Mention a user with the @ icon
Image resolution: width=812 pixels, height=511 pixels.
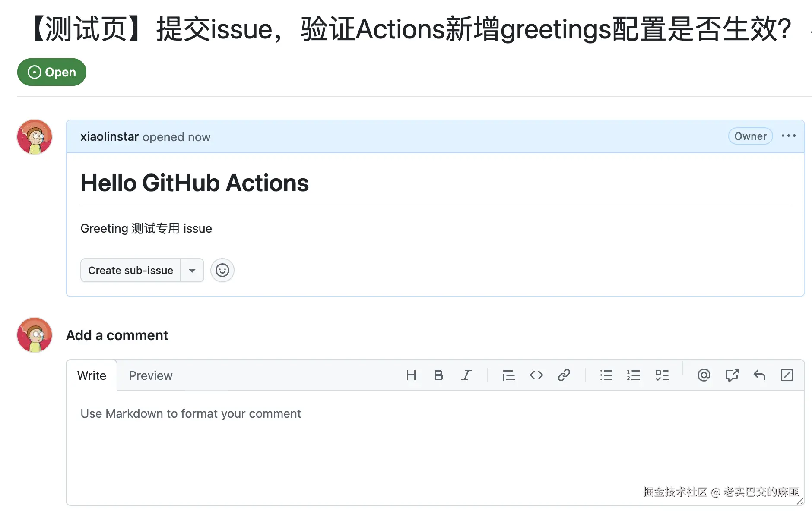(x=704, y=375)
